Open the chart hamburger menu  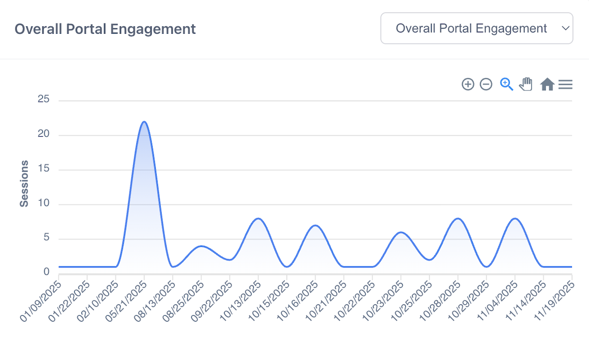[565, 84]
